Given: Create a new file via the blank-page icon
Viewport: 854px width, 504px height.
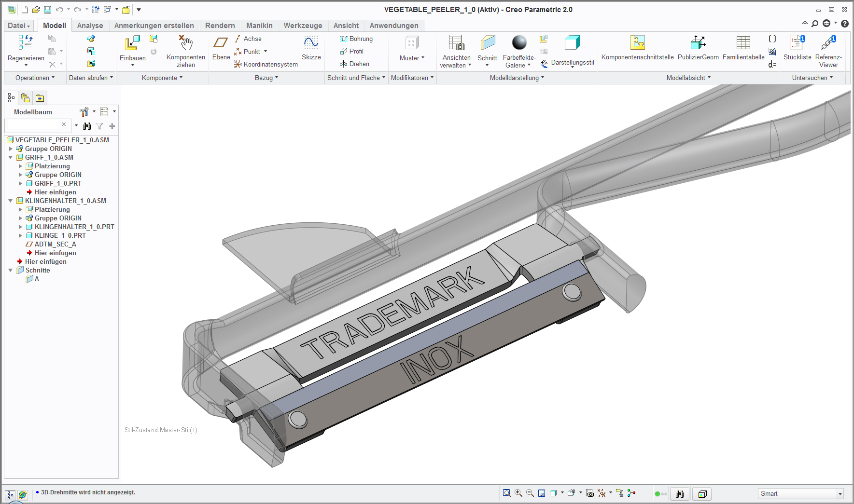Looking at the screenshot, I should [x=25, y=10].
